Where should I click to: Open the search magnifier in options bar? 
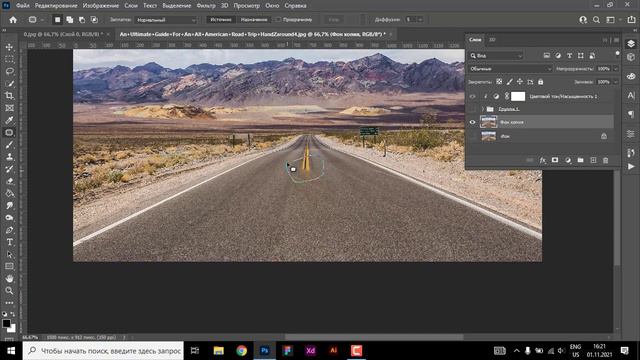[x=596, y=20]
